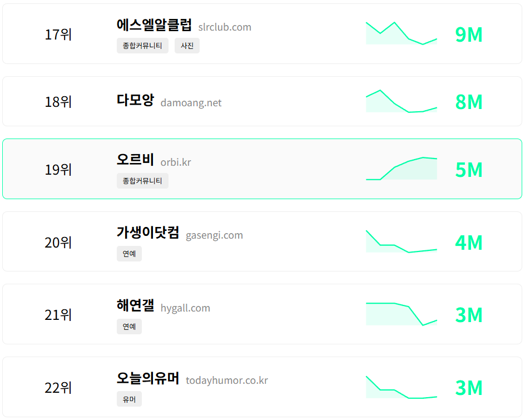Toggle the 유머 tag under 오늘의유머

point(129,399)
